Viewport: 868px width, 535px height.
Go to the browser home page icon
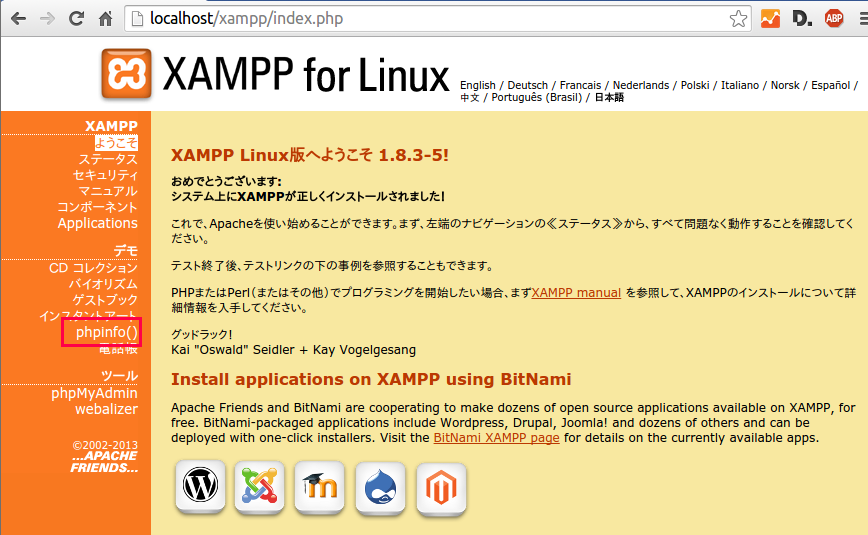pos(105,19)
